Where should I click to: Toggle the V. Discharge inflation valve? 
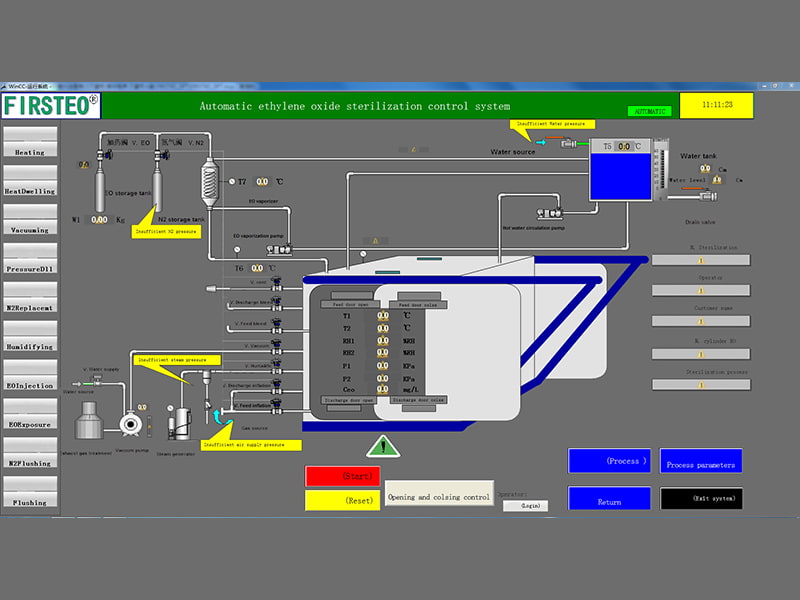pyautogui.click(x=277, y=387)
